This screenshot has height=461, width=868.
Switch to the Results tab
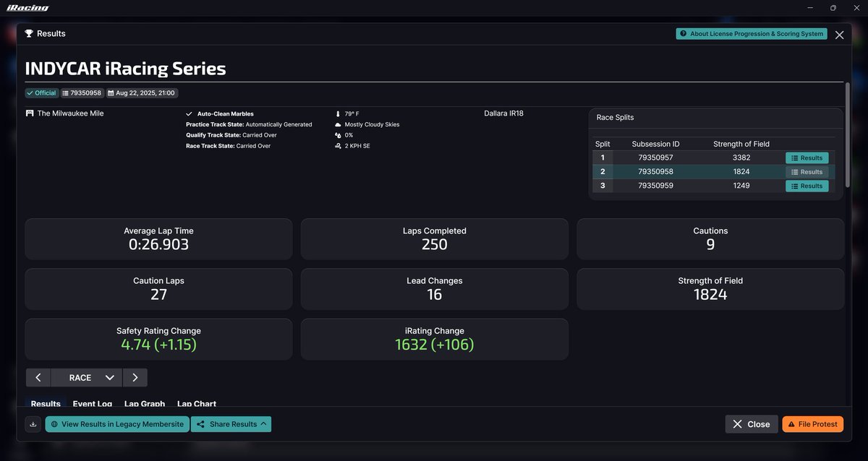46,404
